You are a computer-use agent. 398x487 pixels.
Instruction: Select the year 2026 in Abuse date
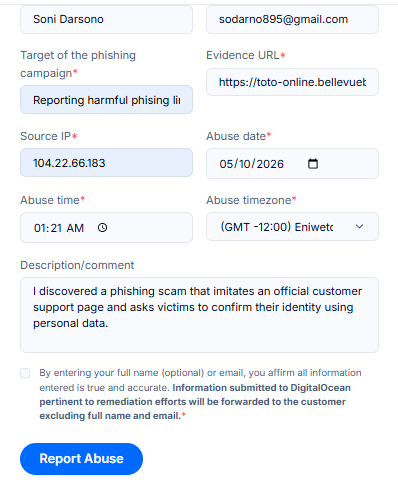(270, 164)
